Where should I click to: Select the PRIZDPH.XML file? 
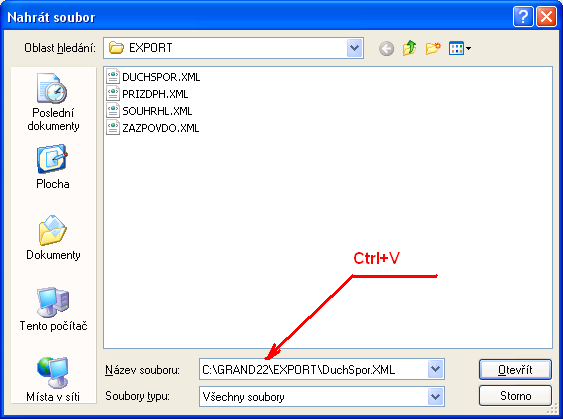tap(147, 94)
